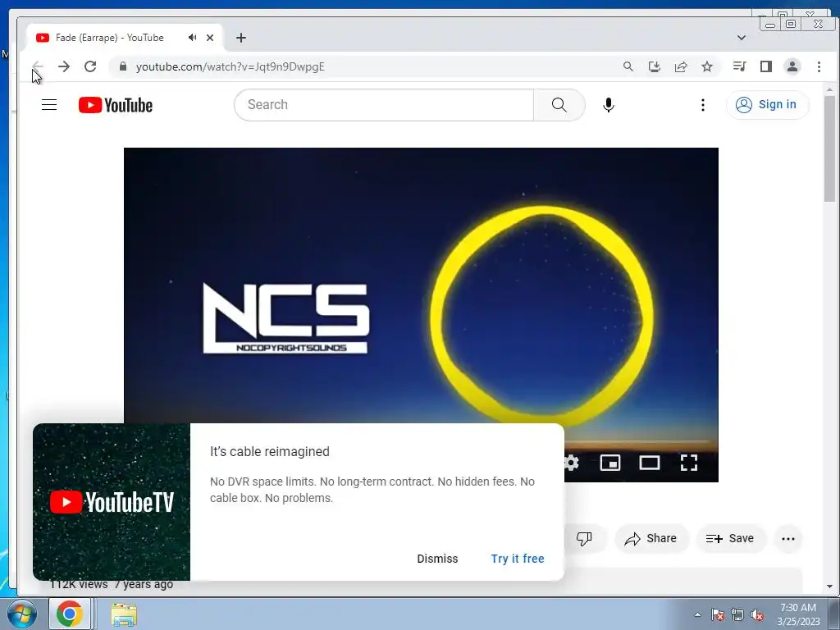
Task: Click the page vertical scrollbar thumb
Action: pos(830,148)
